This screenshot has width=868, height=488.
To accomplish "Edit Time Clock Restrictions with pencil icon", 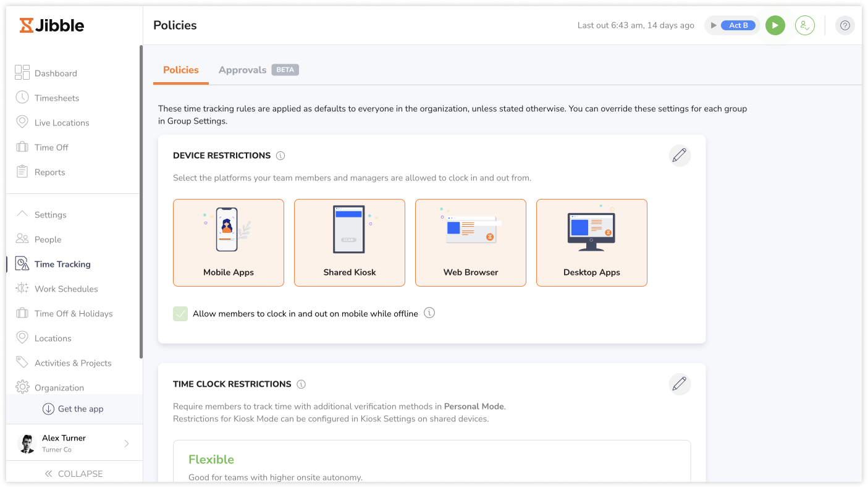I will pyautogui.click(x=679, y=384).
